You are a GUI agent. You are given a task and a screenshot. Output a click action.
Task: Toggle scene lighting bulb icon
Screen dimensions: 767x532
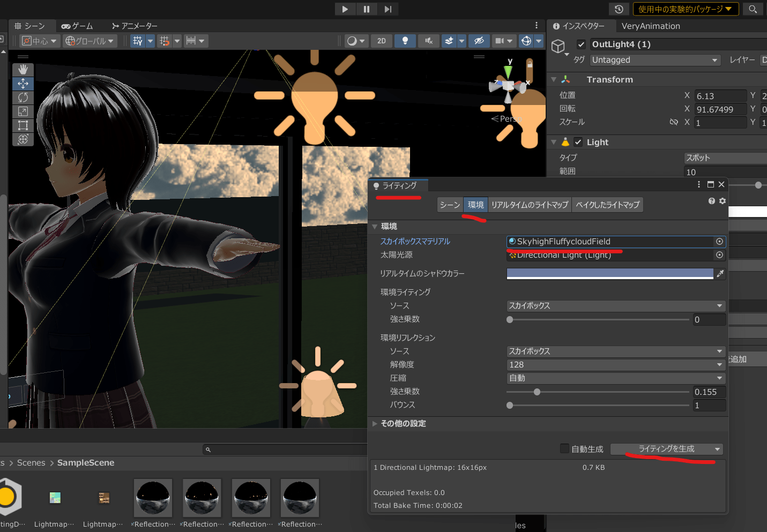[405, 41]
